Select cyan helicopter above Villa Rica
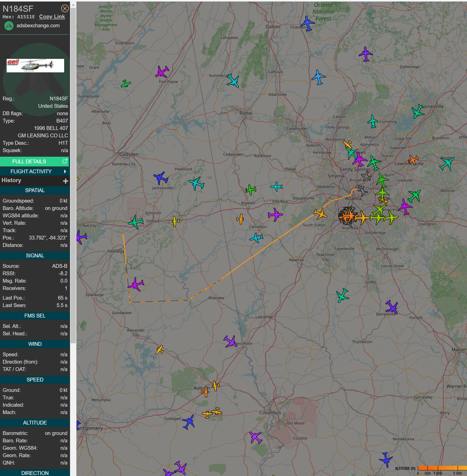Viewport: 467px width, 476px height. pos(276,187)
